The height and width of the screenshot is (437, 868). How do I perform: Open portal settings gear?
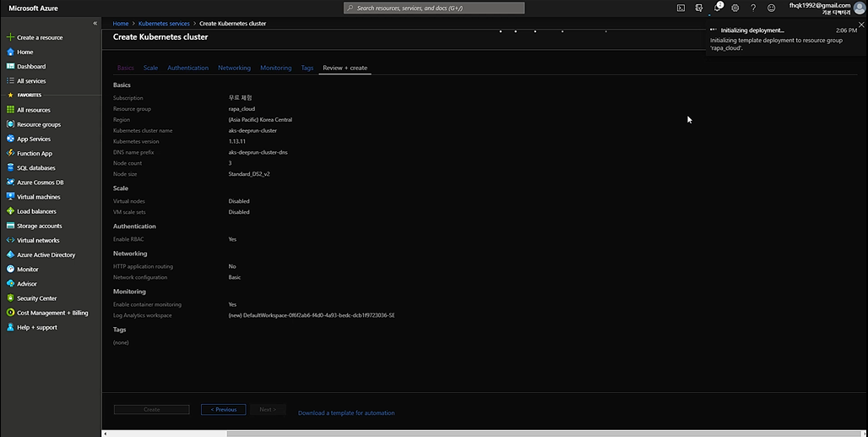coord(735,8)
